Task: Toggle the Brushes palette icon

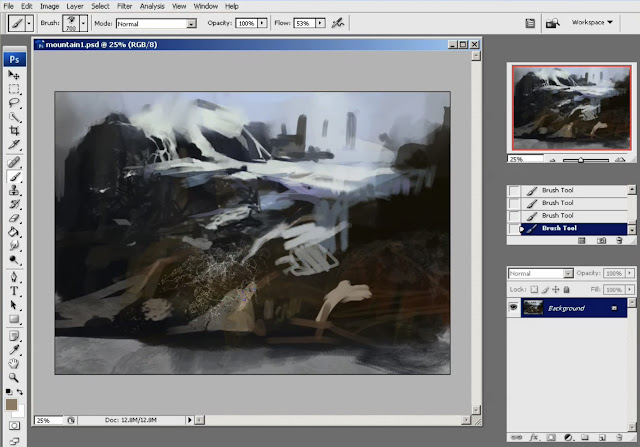Action: 530,23
